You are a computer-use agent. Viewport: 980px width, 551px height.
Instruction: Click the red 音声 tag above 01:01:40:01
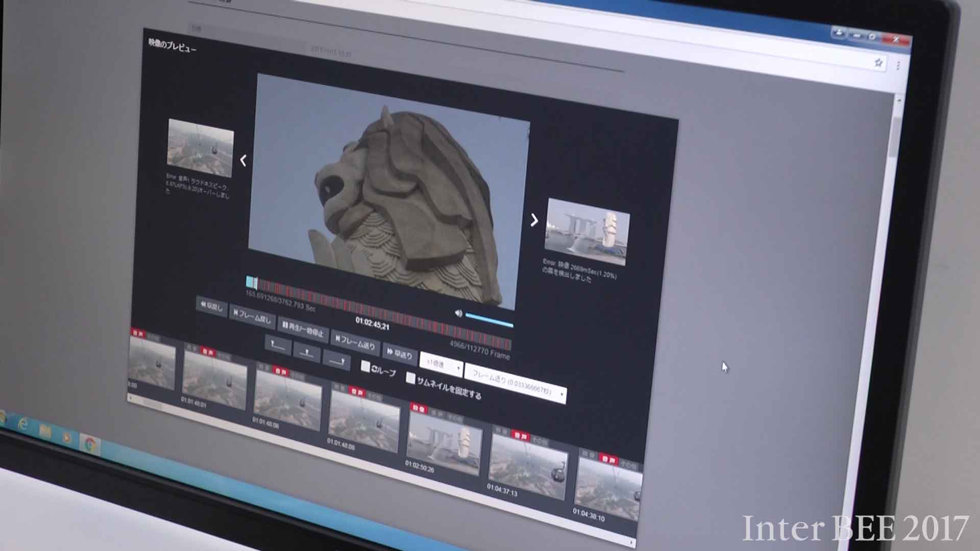coord(208,352)
